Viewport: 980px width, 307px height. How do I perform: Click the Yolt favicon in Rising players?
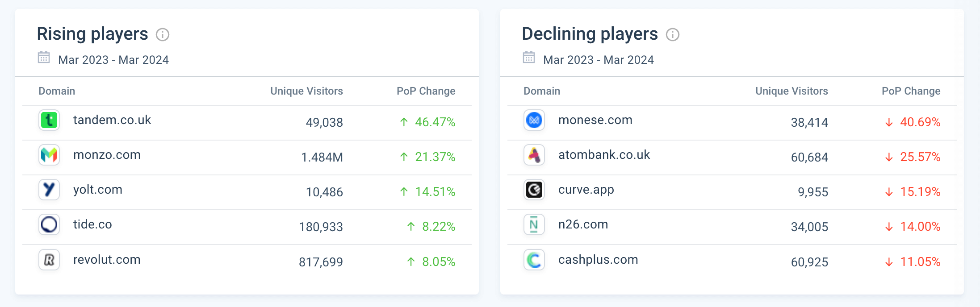pos(49,190)
